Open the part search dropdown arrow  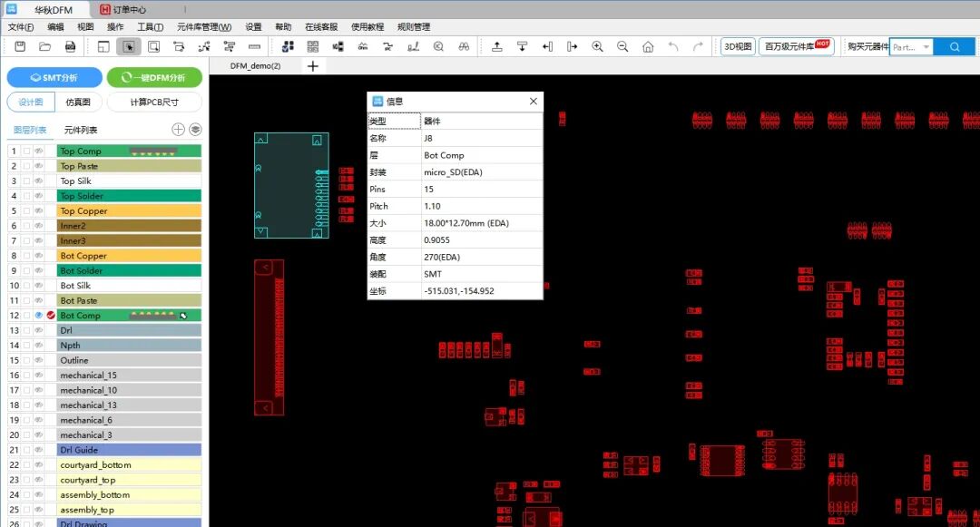(926, 47)
